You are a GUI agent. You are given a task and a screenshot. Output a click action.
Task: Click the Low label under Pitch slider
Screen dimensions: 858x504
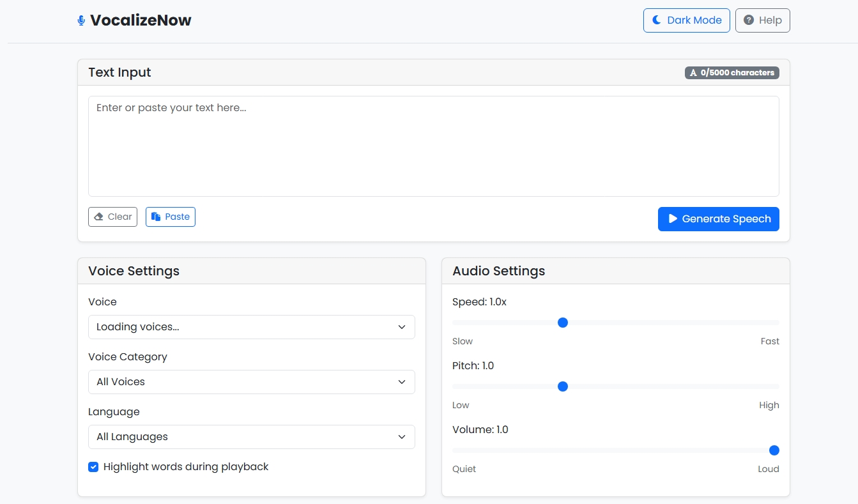point(461,405)
